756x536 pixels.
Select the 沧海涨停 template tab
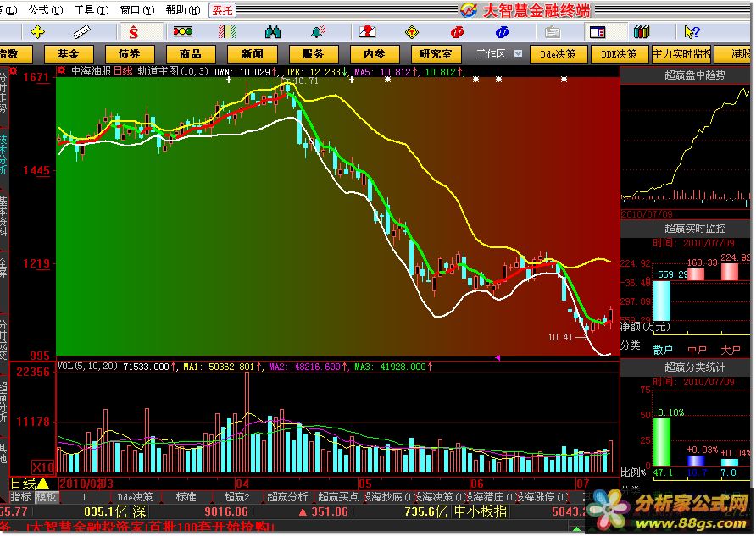point(542,496)
